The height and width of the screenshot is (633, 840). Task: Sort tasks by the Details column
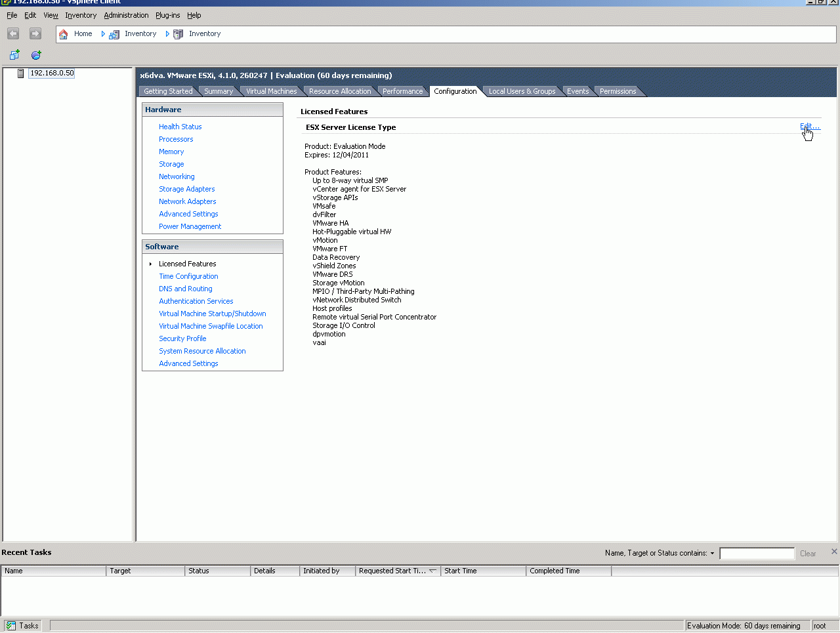pos(275,571)
